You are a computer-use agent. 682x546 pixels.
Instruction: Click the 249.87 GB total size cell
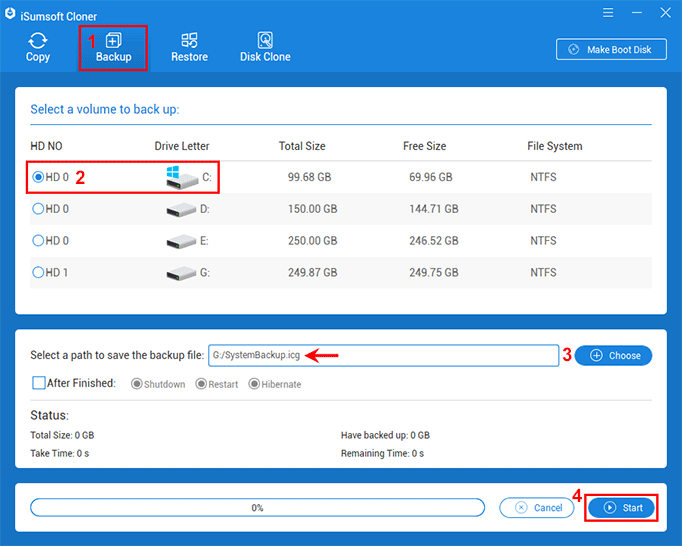click(x=312, y=272)
